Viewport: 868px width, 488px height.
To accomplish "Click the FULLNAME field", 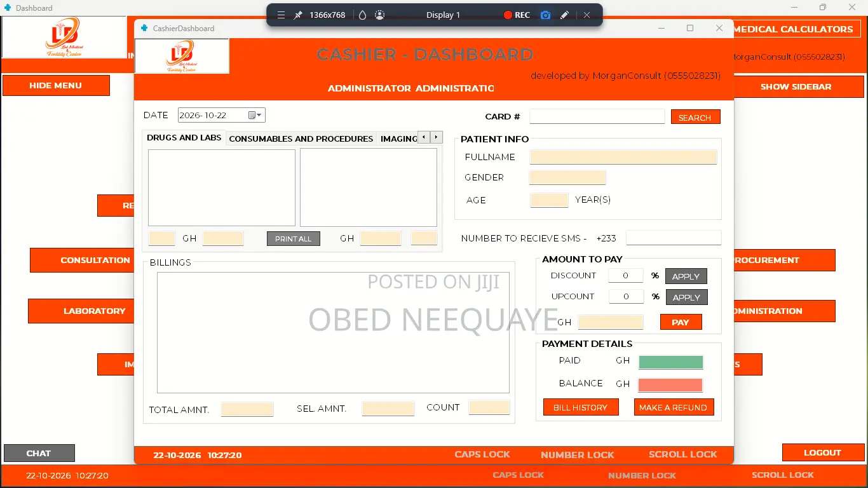I will 623,157.
